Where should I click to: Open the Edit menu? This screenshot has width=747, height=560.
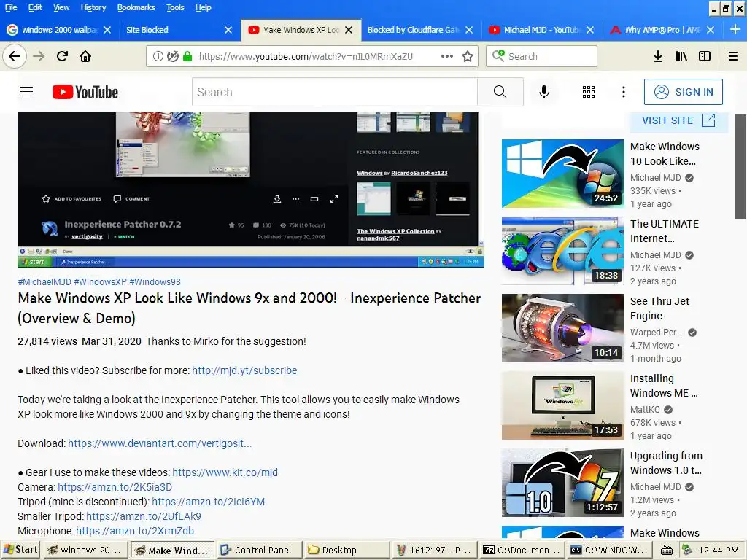(35, 7)
